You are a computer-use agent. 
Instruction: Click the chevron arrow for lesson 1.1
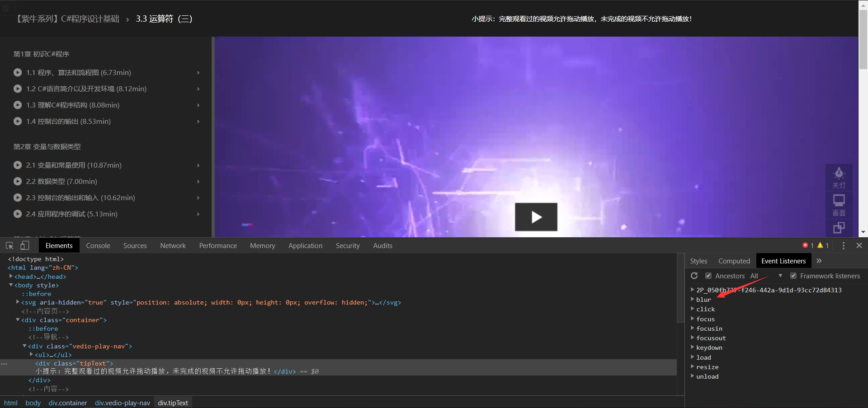pyautogui.click(x=198, y=72)
